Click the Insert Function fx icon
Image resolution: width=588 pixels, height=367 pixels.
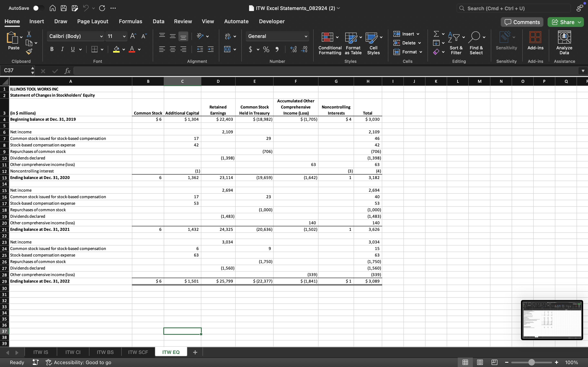67,71
